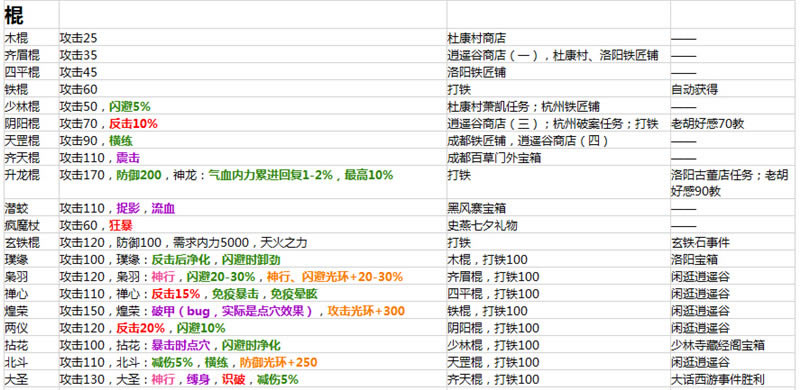This screenshot has width=800, height=390.
Task: Select the 齐眉棍 name cell
Action: (31, 55)
